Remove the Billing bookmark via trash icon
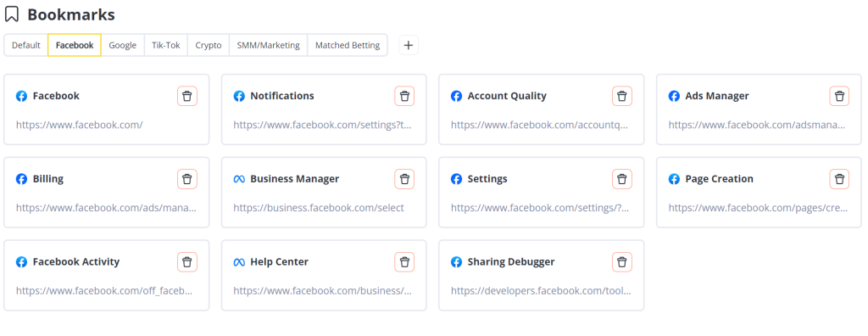The width and height of the screenshot is (868, 336). [187, 179]
